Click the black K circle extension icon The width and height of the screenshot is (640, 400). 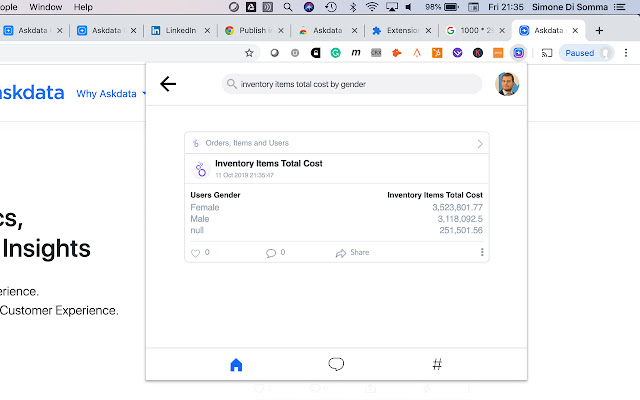[478, 53]
